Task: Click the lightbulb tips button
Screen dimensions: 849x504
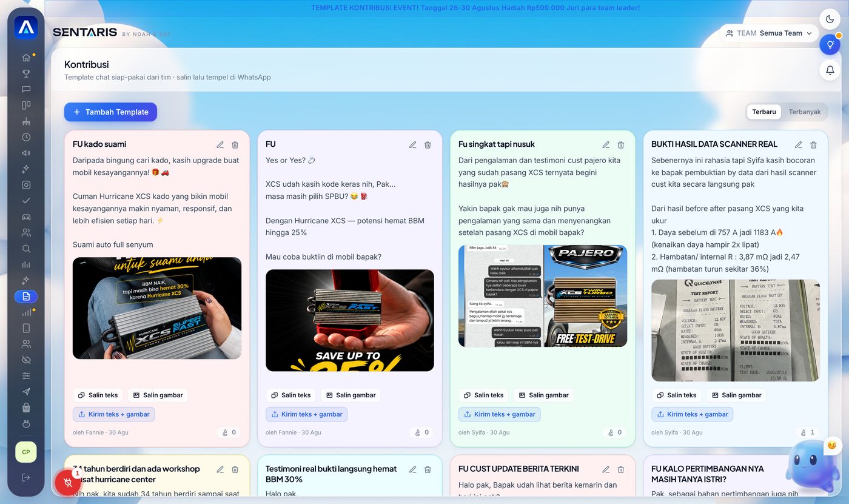Action: click(830, 44)
